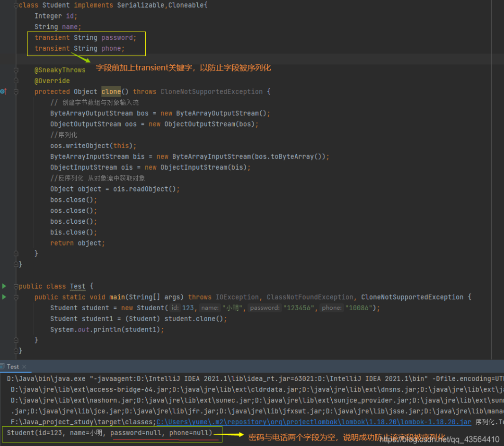
Task: Click 'ByteArrayOutputStream bos' declaration line
Action: click(x=160, y=114)
